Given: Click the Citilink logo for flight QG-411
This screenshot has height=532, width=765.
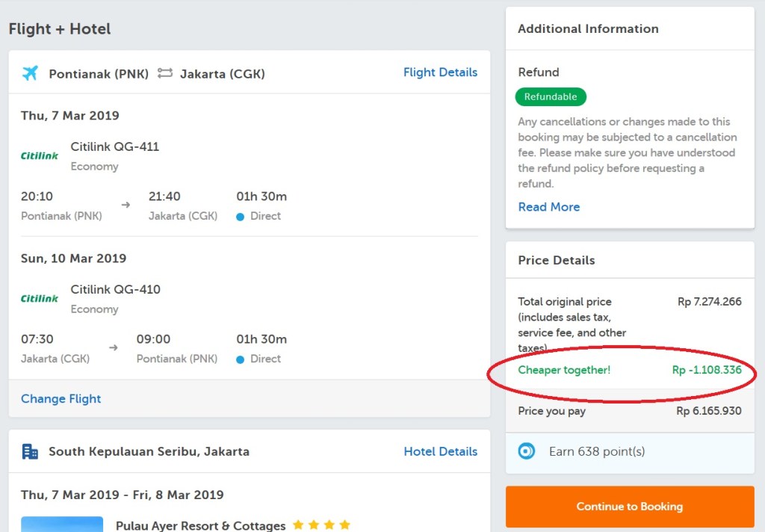Looking at the screenshot, I should point(40,156).
